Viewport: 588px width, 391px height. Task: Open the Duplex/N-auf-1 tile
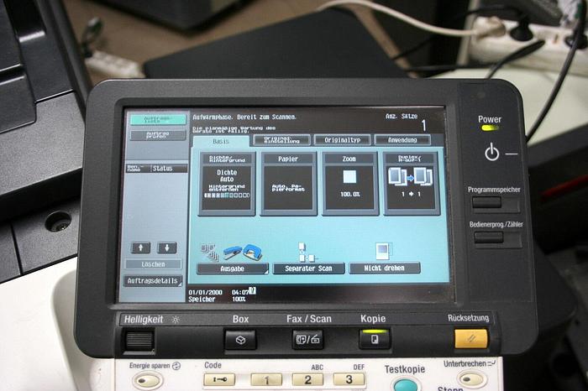click(412, 184)
